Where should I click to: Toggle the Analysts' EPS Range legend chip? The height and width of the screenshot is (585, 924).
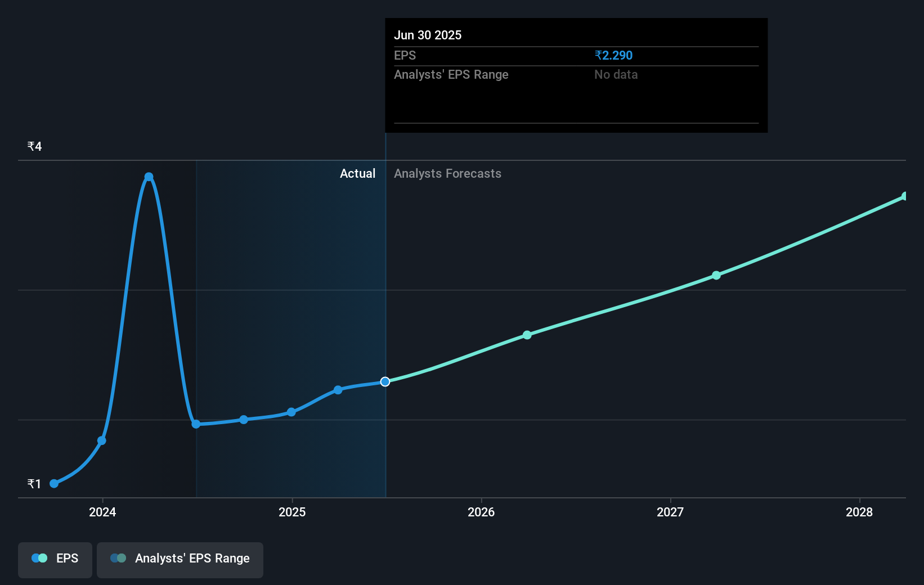180,560
